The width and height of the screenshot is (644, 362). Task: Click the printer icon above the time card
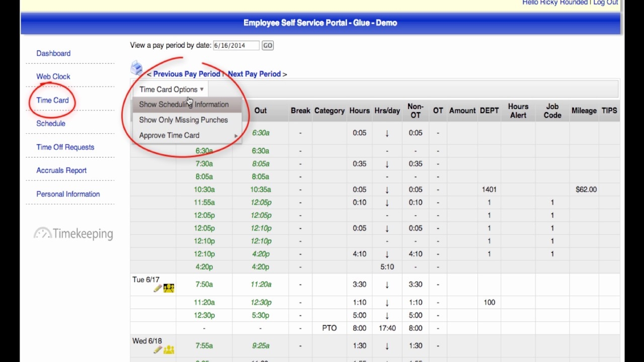point(136,68)
